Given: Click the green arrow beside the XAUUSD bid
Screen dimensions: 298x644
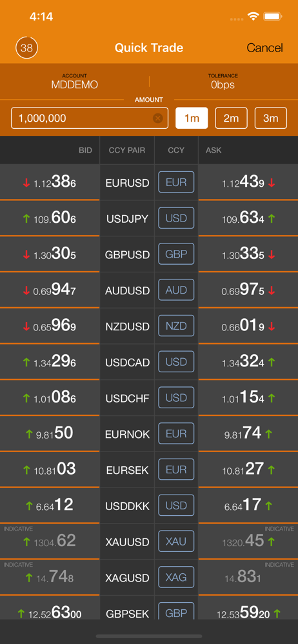Looking at the screenshot, I should coord(26,542).
